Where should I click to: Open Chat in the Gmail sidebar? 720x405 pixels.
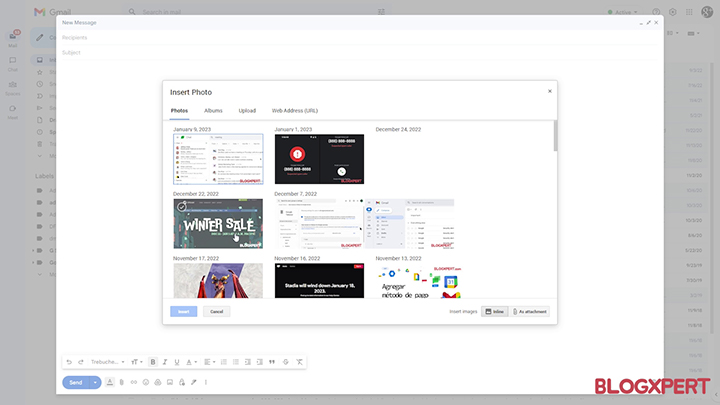tap(13, 64)
